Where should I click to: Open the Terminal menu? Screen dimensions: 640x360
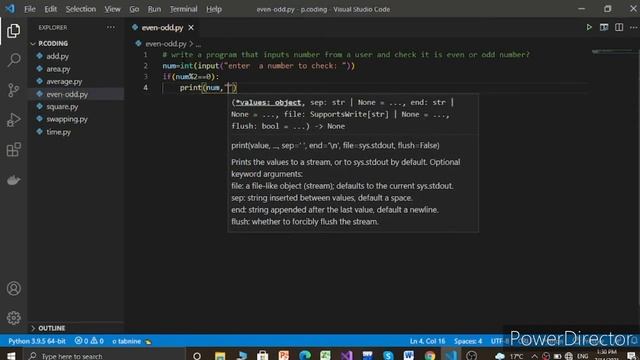tap(183, 9)
